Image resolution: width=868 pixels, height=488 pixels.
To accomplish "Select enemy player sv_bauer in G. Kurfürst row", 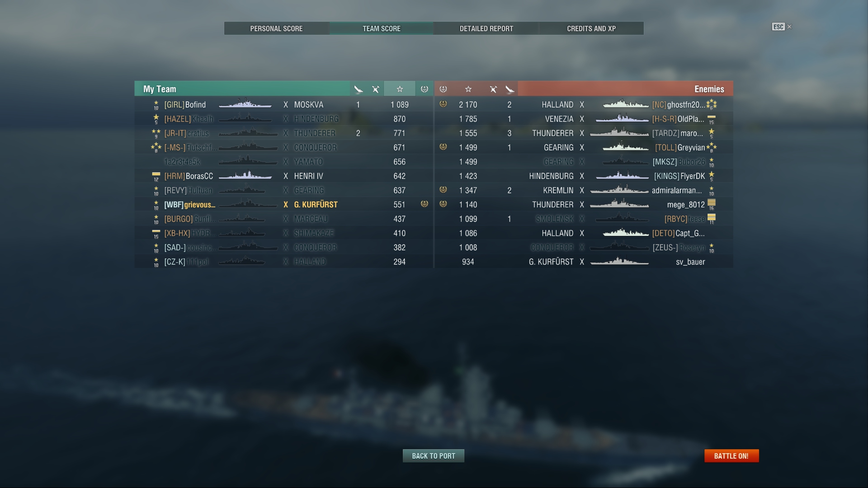I will 690,262.
